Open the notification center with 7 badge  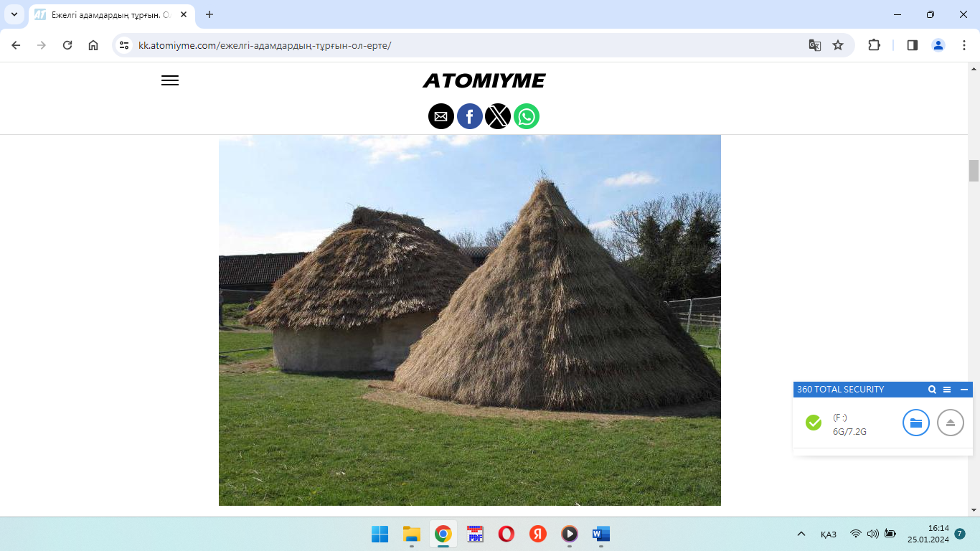coord(960,534)
